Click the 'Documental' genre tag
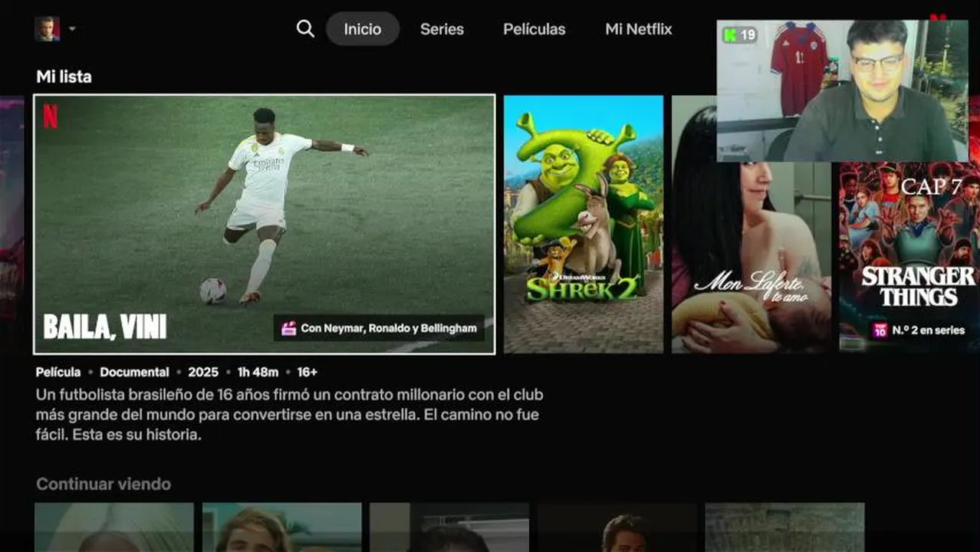This screenshot has width=980, height=552. click(134, 372)
